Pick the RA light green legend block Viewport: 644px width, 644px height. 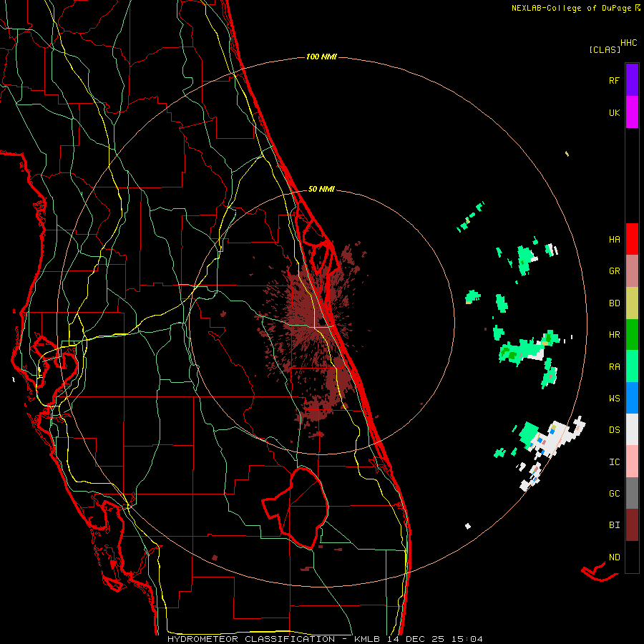coord(632,366)
